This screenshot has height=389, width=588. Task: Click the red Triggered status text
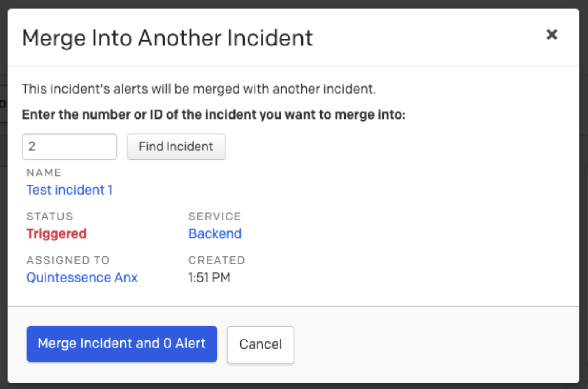56,233
